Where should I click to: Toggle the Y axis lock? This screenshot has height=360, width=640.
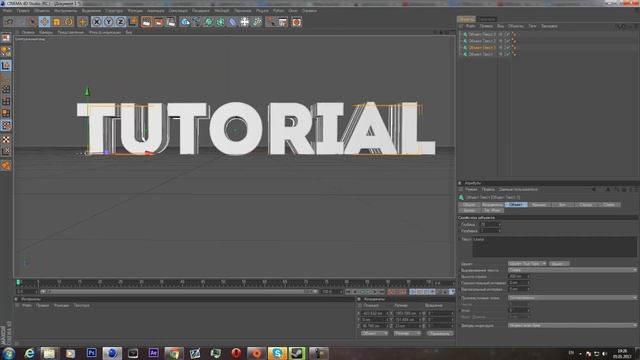point(108,22)
